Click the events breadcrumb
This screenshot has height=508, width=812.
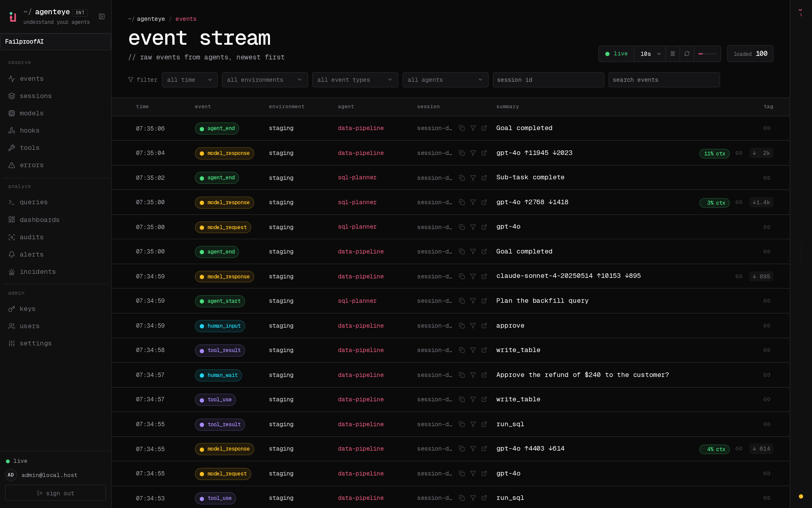(x=186, y=19)
